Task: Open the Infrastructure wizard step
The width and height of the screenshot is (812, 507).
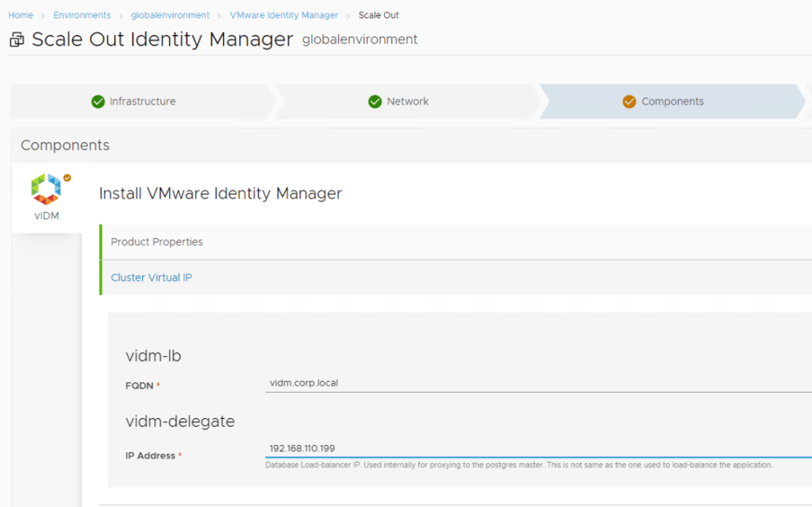Action: click(143, 102)
